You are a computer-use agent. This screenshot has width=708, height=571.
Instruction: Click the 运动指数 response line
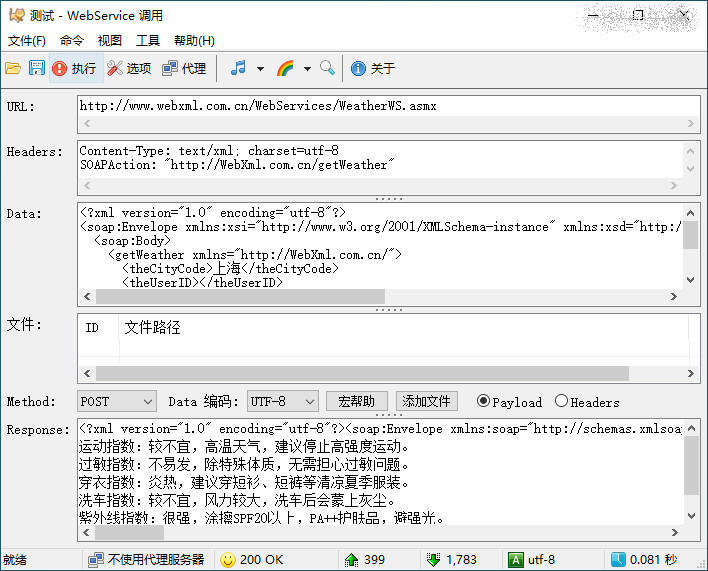[244, 447]
